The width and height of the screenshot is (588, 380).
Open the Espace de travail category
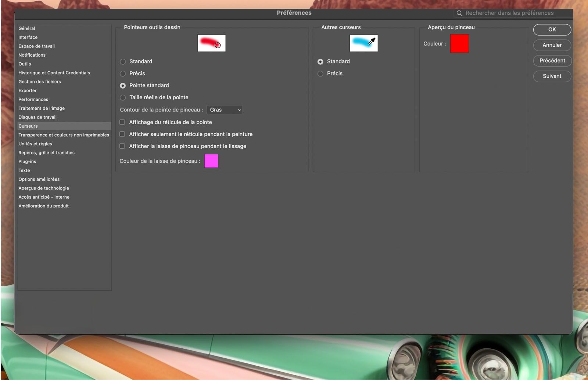(64, 46)
